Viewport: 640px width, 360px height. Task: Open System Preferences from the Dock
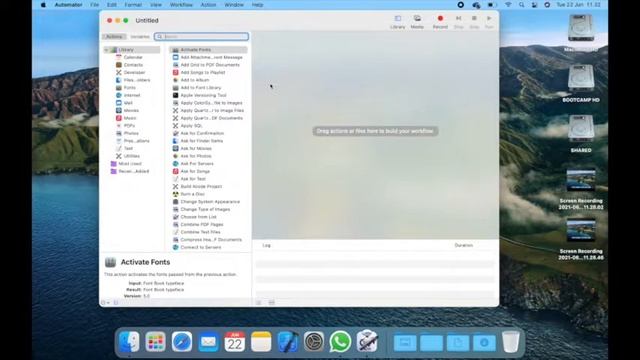[x=313, y=342]
